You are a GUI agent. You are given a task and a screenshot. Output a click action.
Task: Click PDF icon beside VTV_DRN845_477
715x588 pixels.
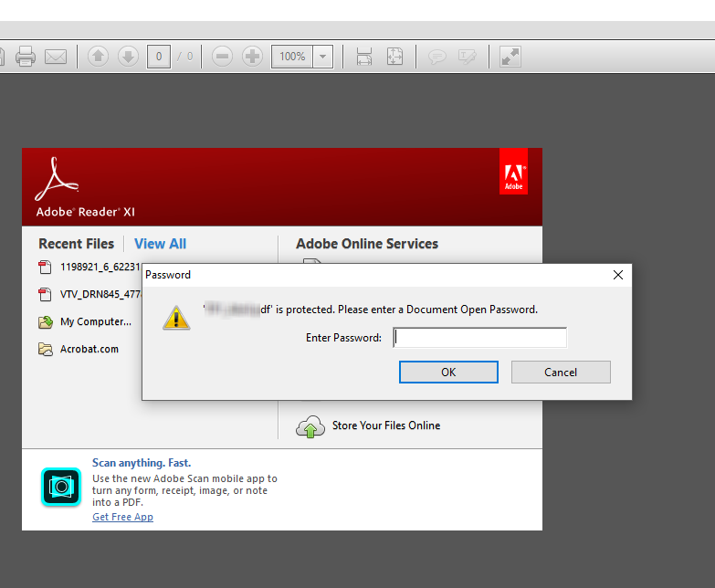(45, 294)
